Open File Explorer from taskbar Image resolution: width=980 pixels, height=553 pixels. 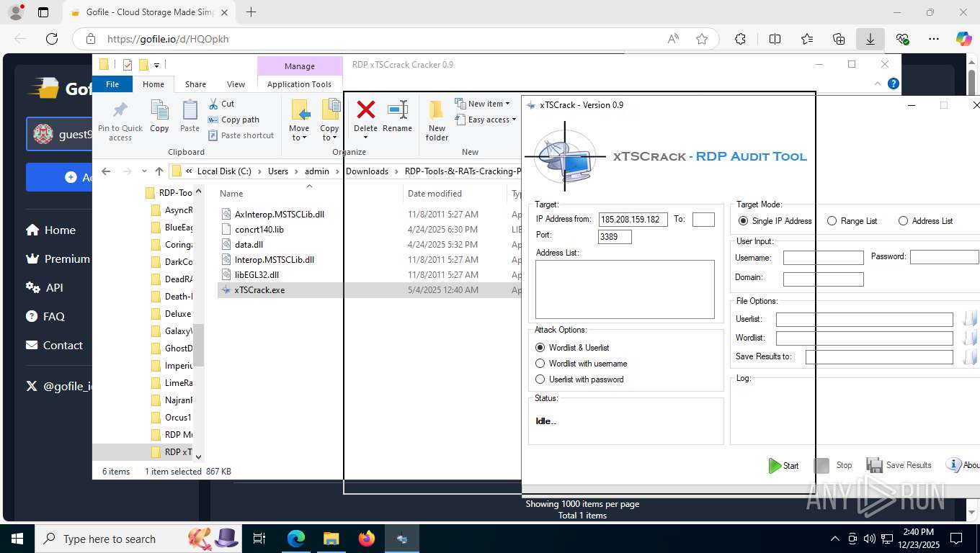331,539
